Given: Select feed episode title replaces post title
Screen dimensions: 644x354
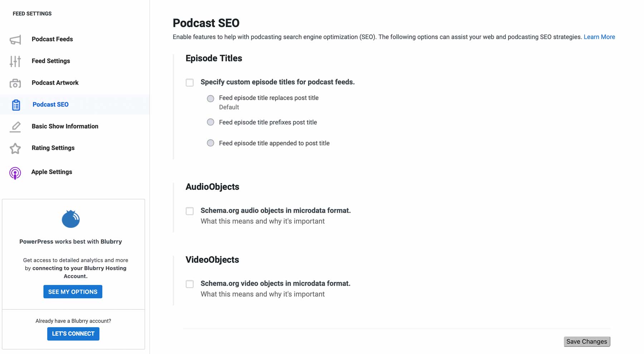Looking at the screenshot, I should coord(210,98).
